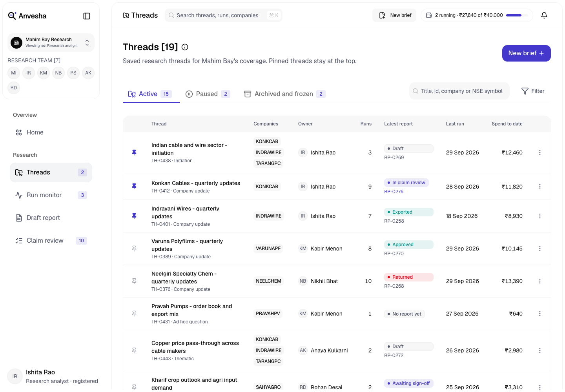
Task: Open Draft report in sidebar
Action: click(x=51, y=218)
